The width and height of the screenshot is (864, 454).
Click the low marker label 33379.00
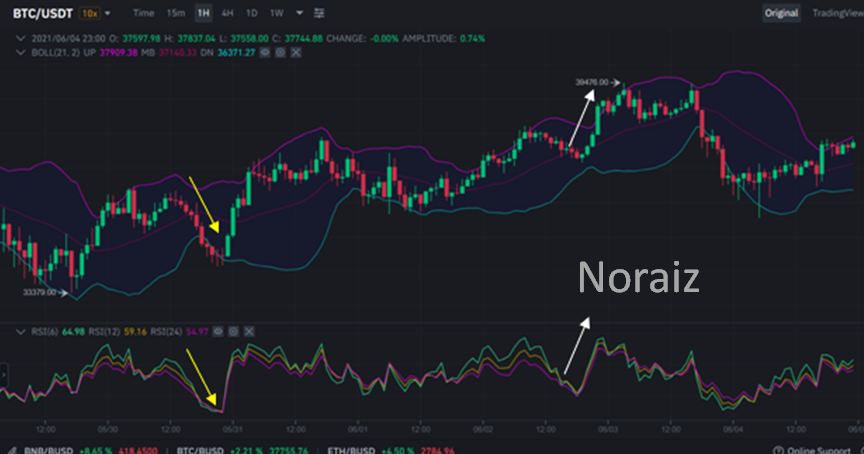coord(39,292)
